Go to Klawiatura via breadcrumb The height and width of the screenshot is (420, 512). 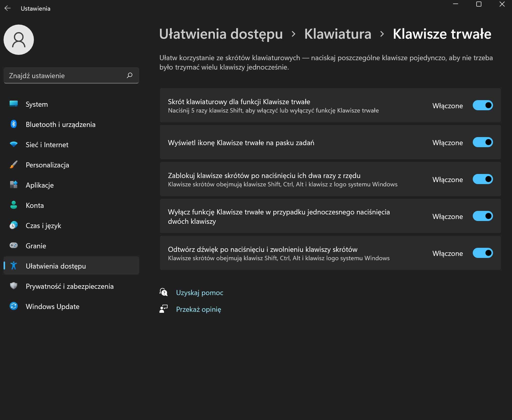338,34
